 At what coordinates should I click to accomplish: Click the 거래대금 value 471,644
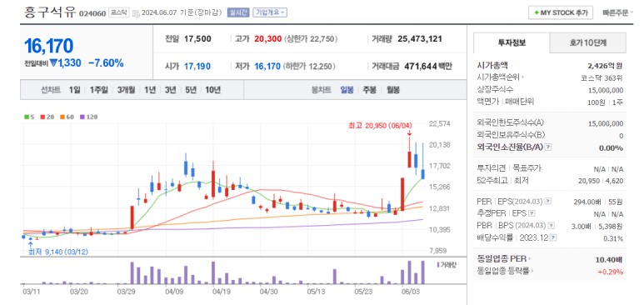[421, 66]
